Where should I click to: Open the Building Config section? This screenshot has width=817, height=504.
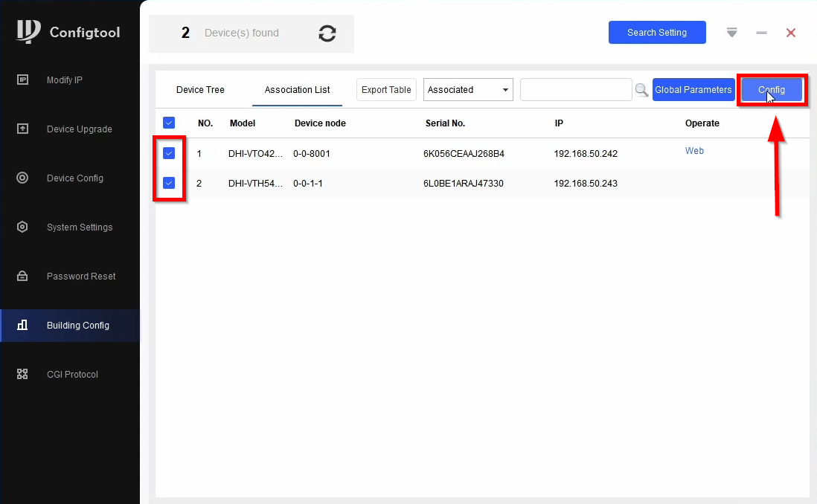[70, 326]
